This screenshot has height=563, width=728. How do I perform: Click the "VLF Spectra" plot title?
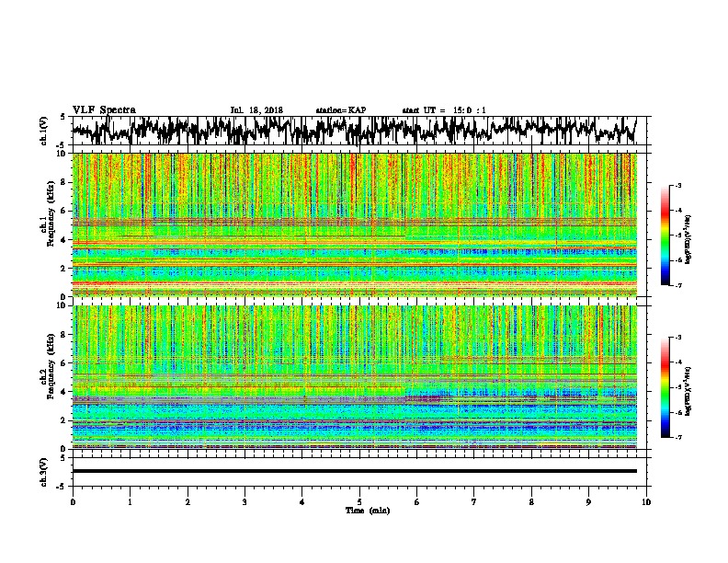[104, 109]
